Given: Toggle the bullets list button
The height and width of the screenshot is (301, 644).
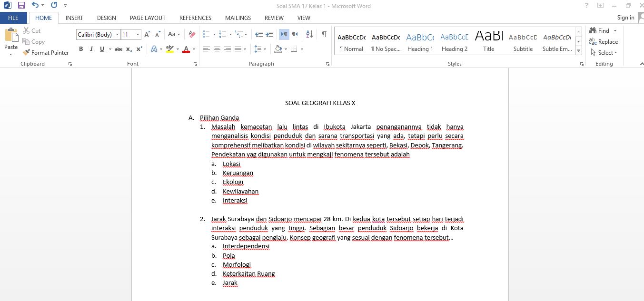Looking at the screenshot, I should click(x=206, y=35).
